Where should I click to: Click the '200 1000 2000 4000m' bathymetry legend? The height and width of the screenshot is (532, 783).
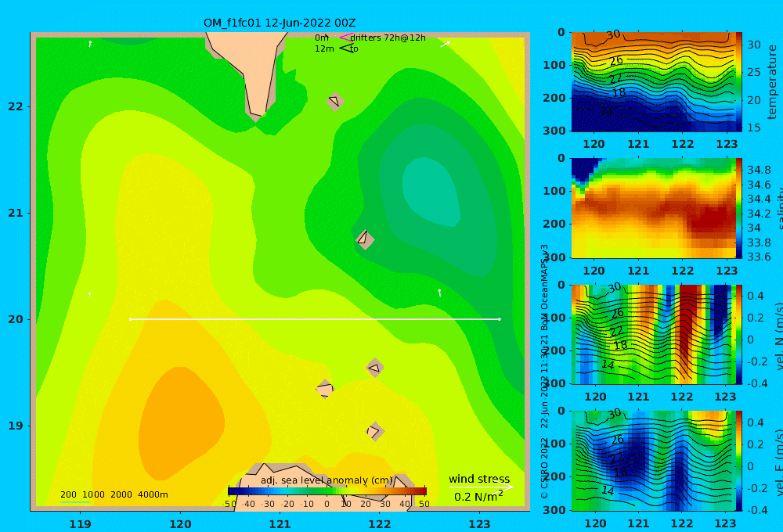(x=114, y=494)
